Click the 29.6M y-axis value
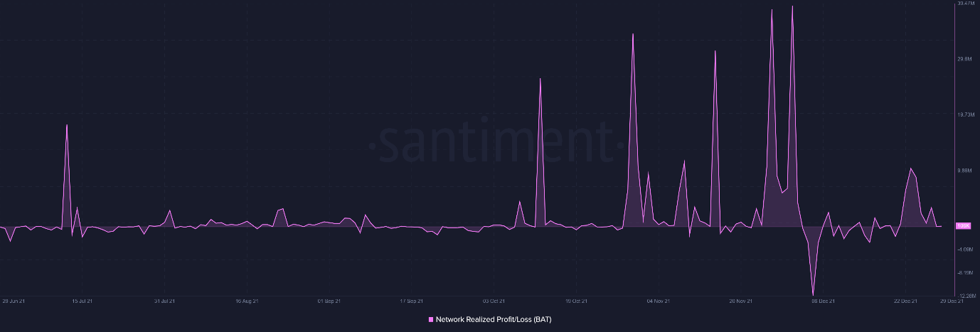The width and height of the screenshot is (980, 332). click(964, 59)
